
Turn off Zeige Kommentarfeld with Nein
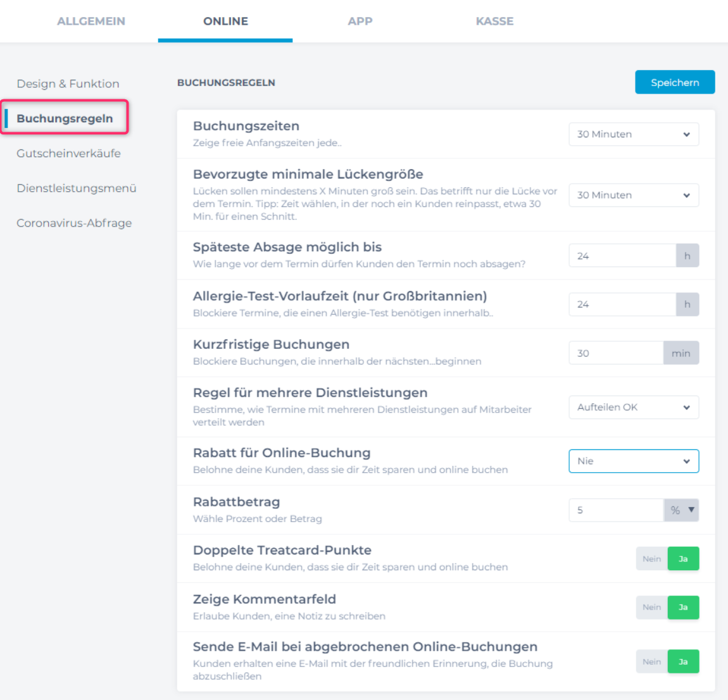coord(651,607)
